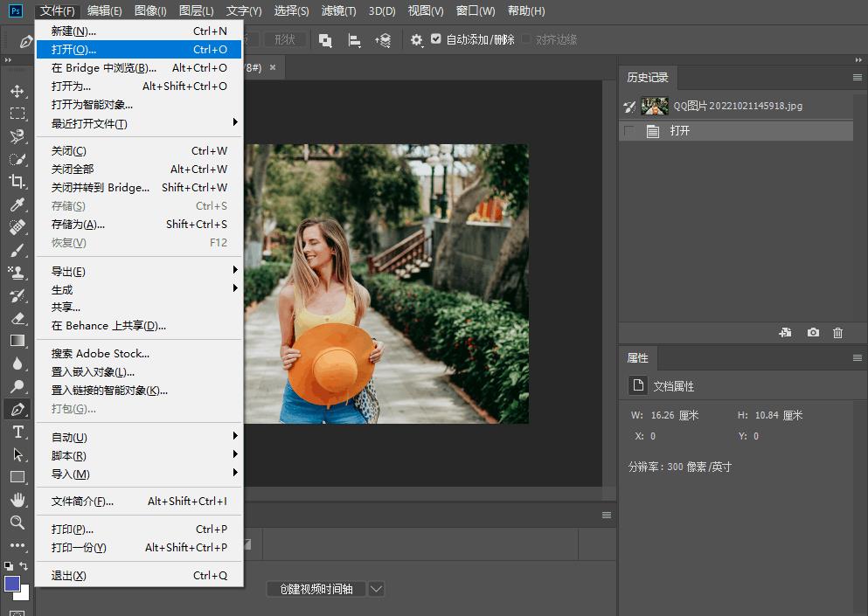Select the Horizontal Type tool
Image resolution: width=868 pixels, height=616 pixels.
[x=17, y=433]
